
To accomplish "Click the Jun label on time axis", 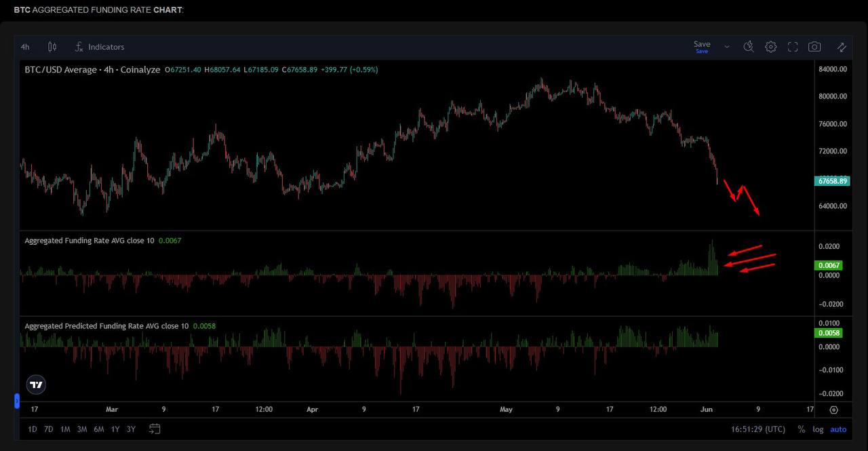I will click(x=706, y=410).
